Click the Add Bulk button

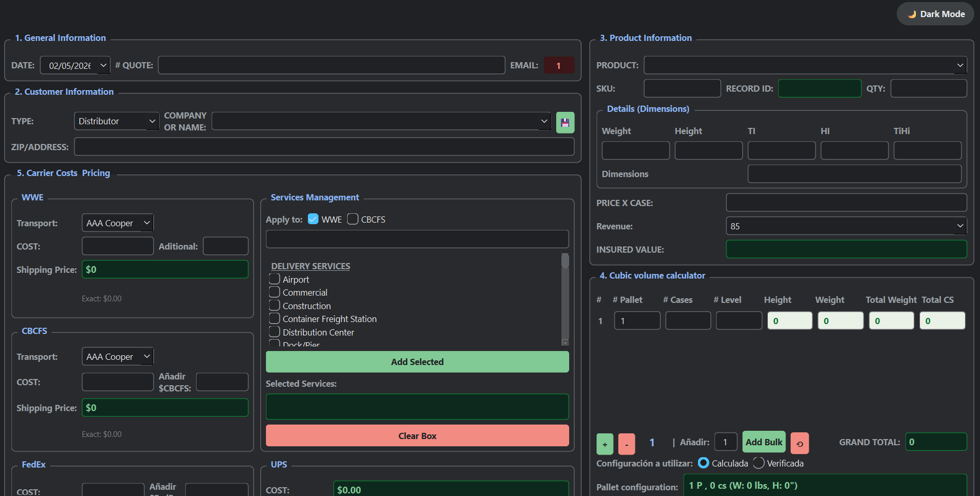764,442
